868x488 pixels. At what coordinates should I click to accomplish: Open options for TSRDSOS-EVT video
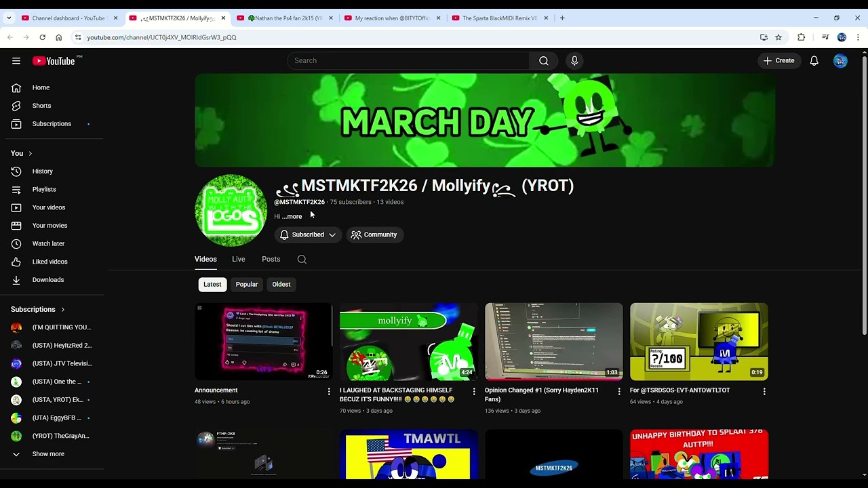point(764,392)
